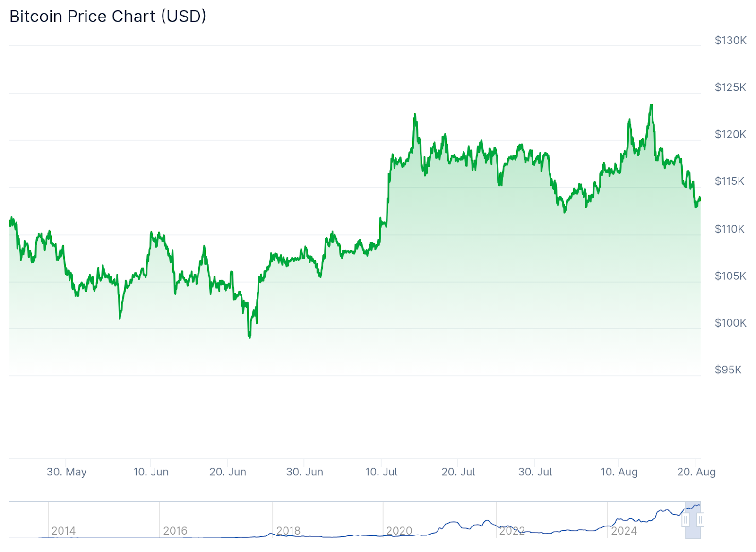The width and height of the screenshot is (756, 552).
Task: Click the 2018 label in the navigator
Action: pyautogui.click(x=288, y=531)
